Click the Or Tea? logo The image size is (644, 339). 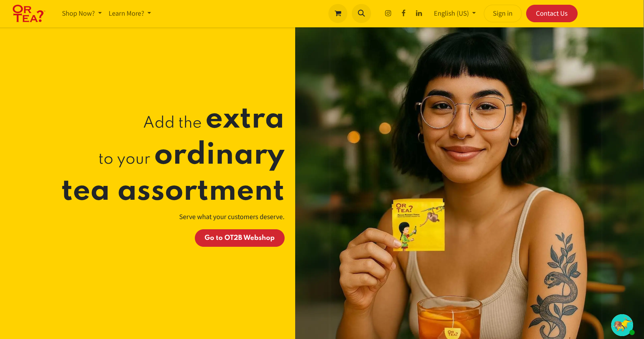[x=29, y=13]
